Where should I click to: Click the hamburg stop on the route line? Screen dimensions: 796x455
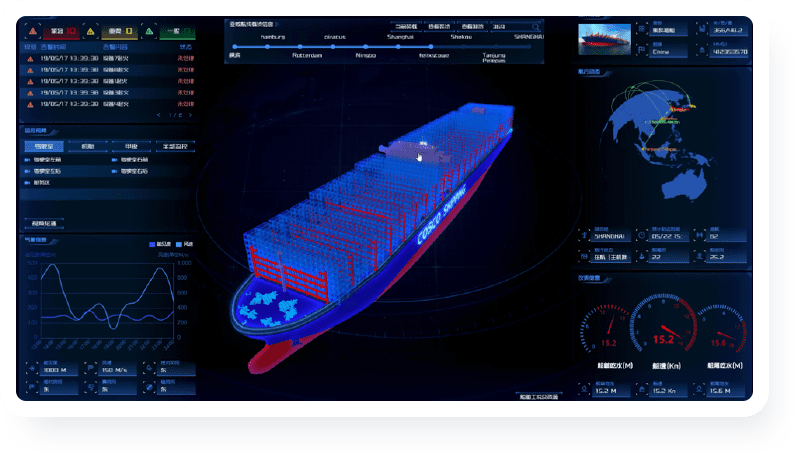click(x=268, y=47)
